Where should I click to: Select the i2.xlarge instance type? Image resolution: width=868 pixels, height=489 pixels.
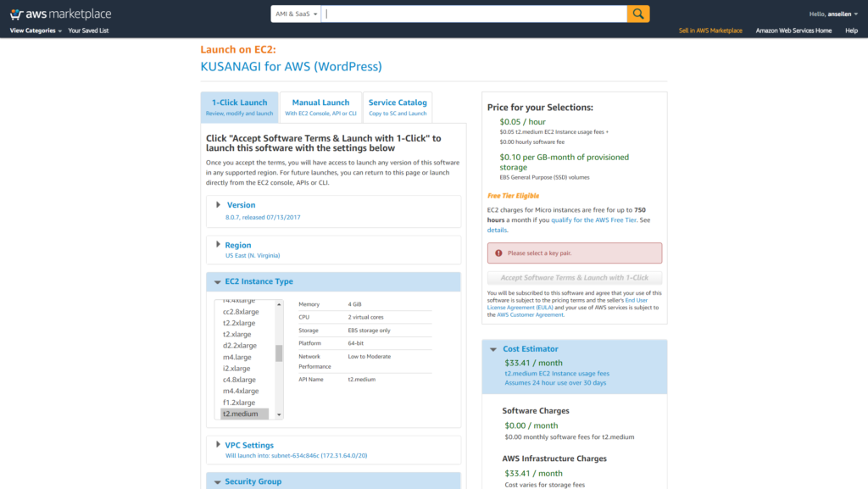236,368
